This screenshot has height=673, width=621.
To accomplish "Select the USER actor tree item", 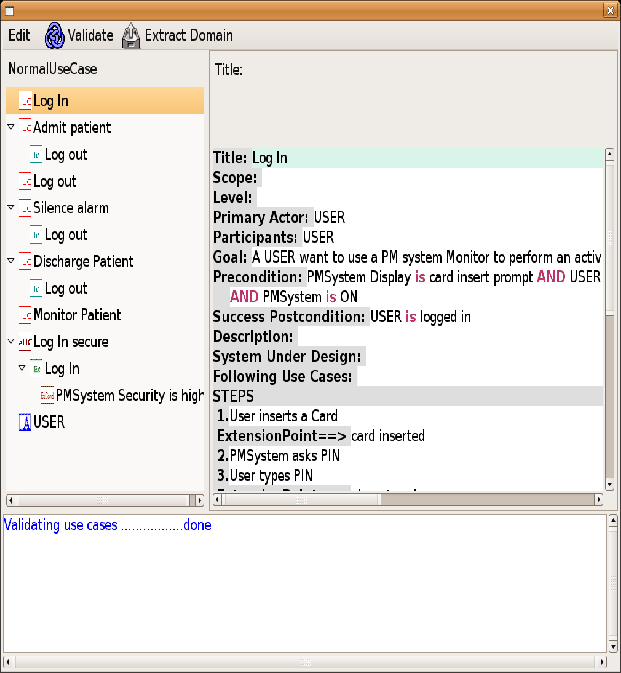I will [49, 422].
